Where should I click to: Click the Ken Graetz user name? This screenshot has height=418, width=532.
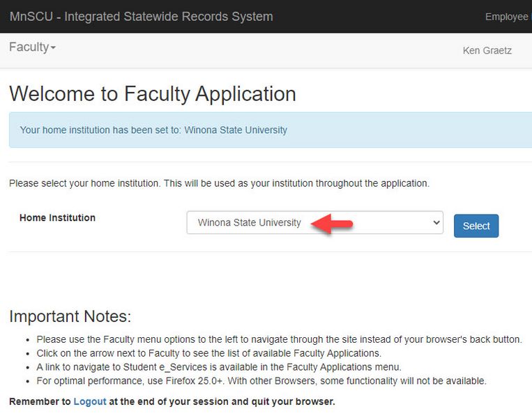pos(487,50)
